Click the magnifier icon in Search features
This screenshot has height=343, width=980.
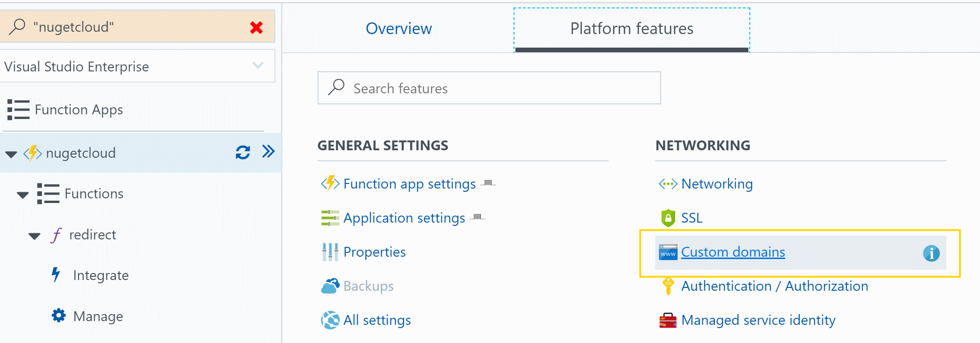[336, 87]
